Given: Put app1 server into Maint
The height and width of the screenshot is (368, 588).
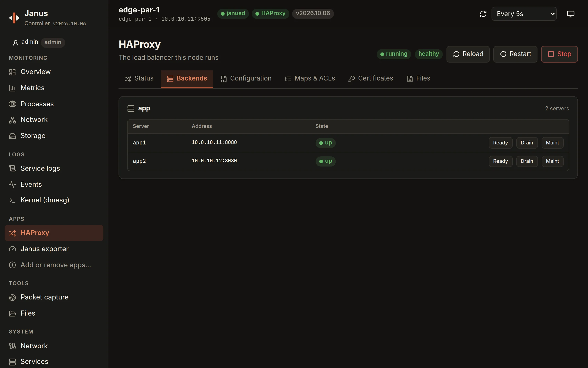Looking at the screenshot, I should 552,143.
